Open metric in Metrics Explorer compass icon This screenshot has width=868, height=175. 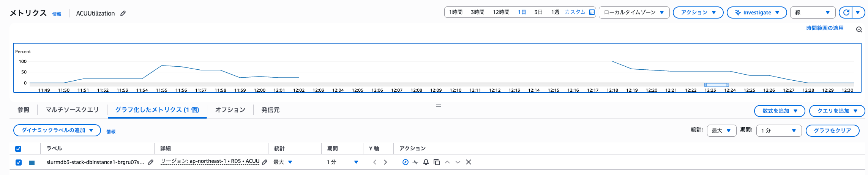[405, 162]
